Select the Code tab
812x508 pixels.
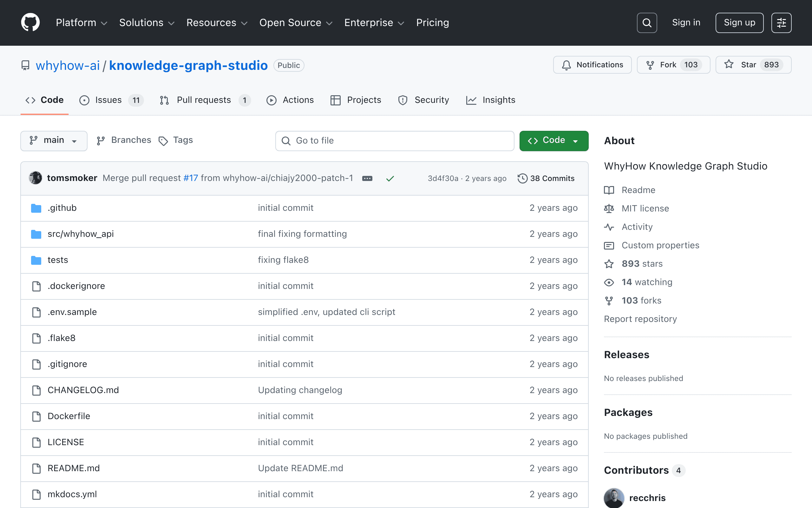coord(45,100)
